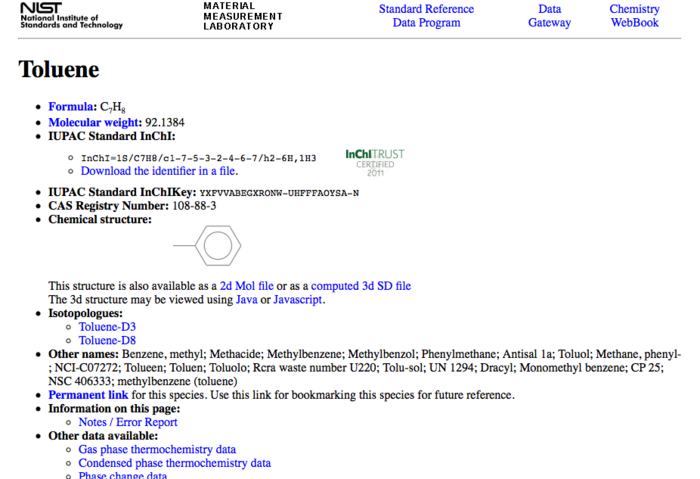This screenshot has height=479, width=700.
Task: Open the Toluene-D3 isotopologue
Action: tap(107, 327)
